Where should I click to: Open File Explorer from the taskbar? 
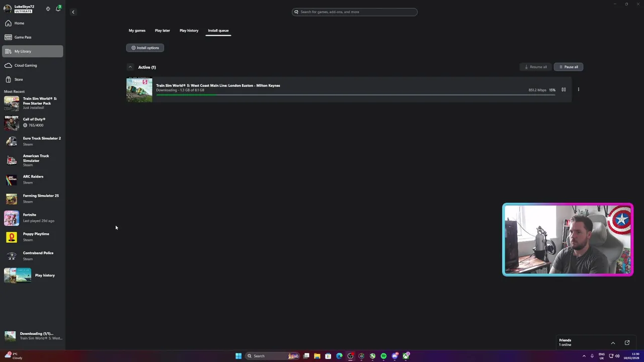[317, 356]
